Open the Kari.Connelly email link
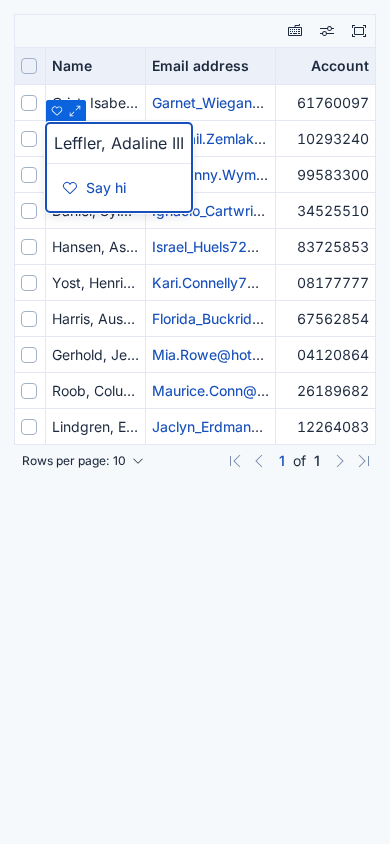The image size is (390, 844). pos(205,283)
